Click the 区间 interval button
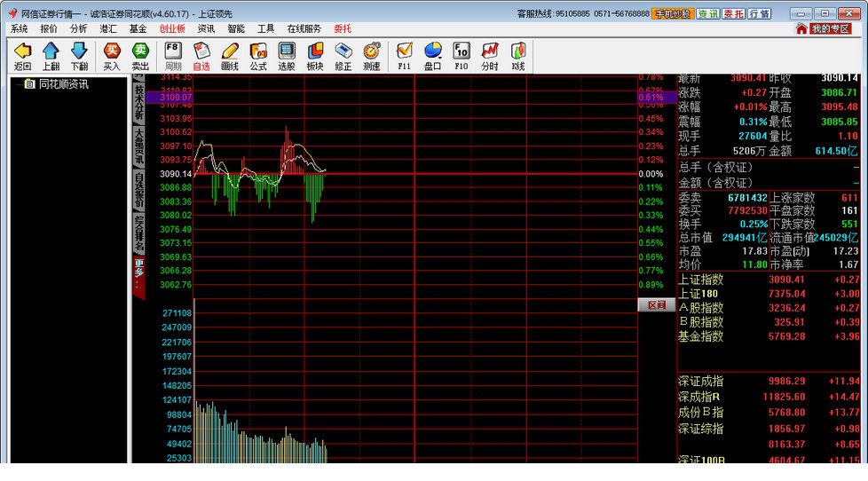Viewport: 868px width, 481px height. pos(657,305)
